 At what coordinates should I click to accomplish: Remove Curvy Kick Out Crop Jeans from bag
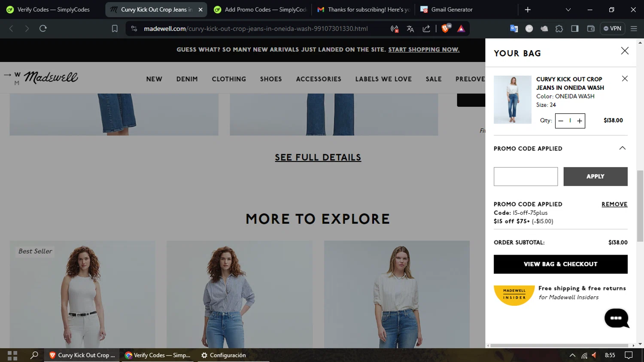[x=625, y=79]
